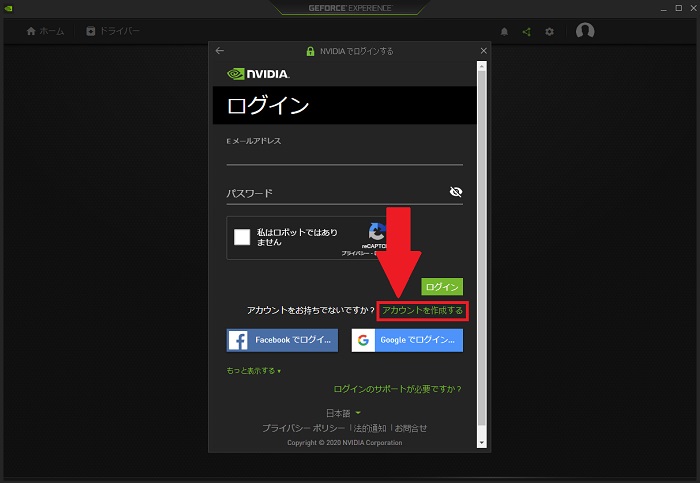The width and height of the screenshot is (700, 483).
Task: Click the アカウントをお持ちでないですか？ text
Action: pos(311,310)
